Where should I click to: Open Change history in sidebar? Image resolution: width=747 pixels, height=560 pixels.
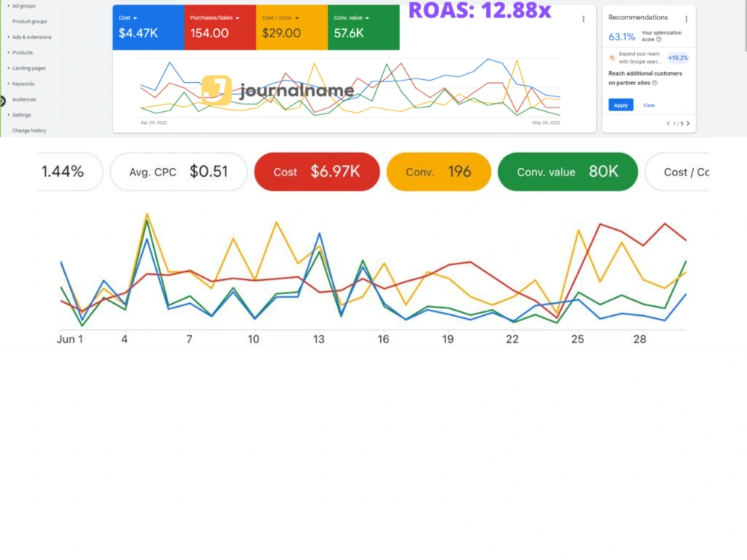[x=29, y=131]
